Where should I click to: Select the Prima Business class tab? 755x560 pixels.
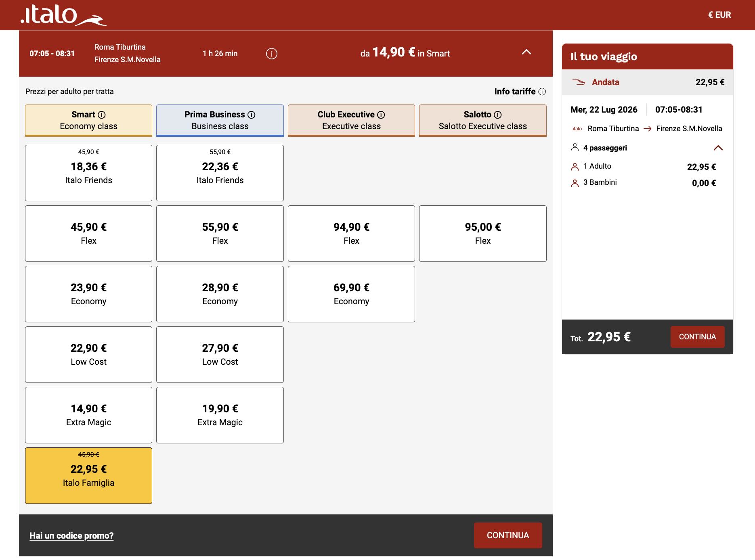coord(220,121)
